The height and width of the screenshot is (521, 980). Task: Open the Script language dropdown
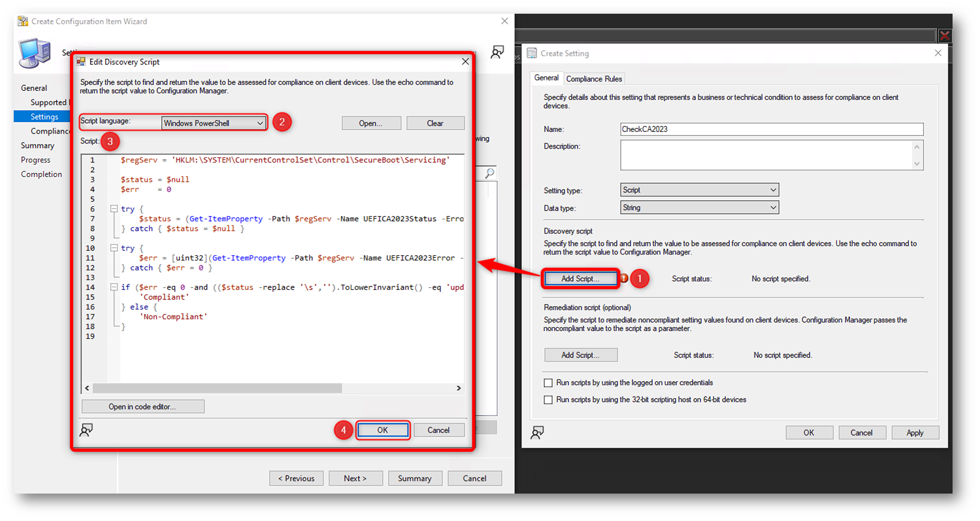(214, 123)
